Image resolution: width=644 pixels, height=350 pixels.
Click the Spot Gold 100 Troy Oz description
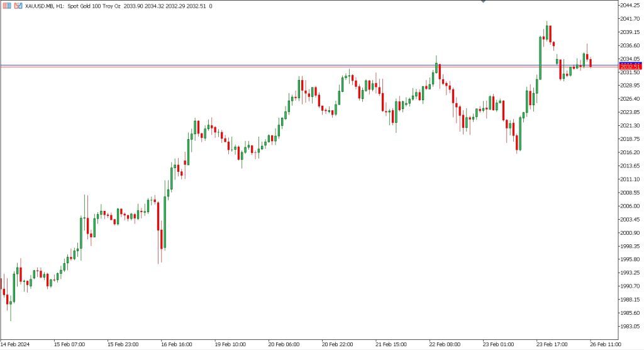(94, 6)
